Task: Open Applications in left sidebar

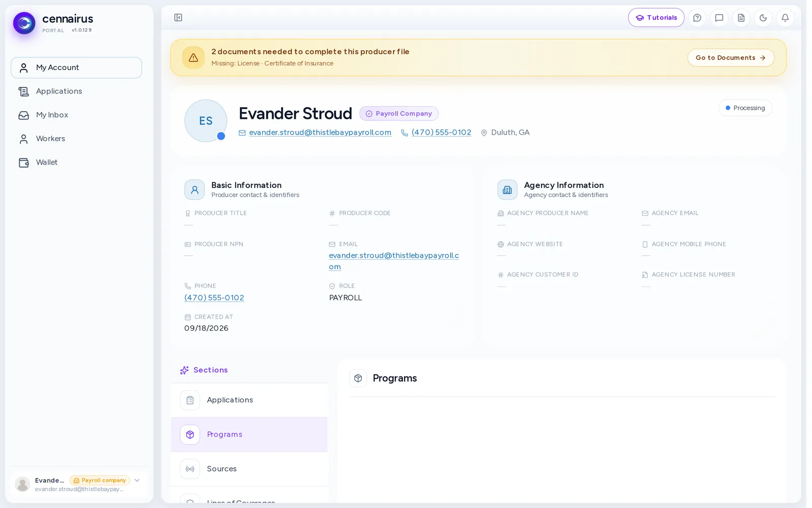Action: coord(76,91)
